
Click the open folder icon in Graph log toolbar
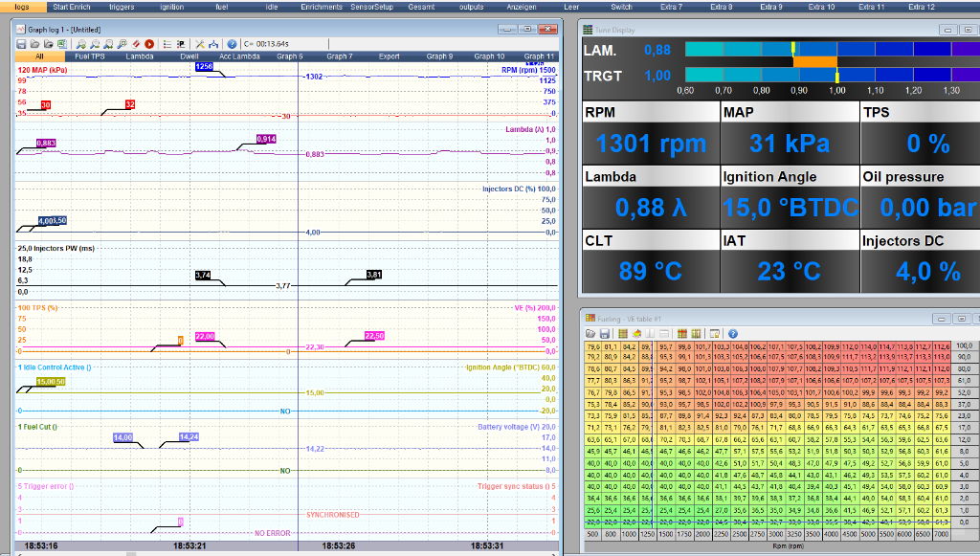coord(34,44)
